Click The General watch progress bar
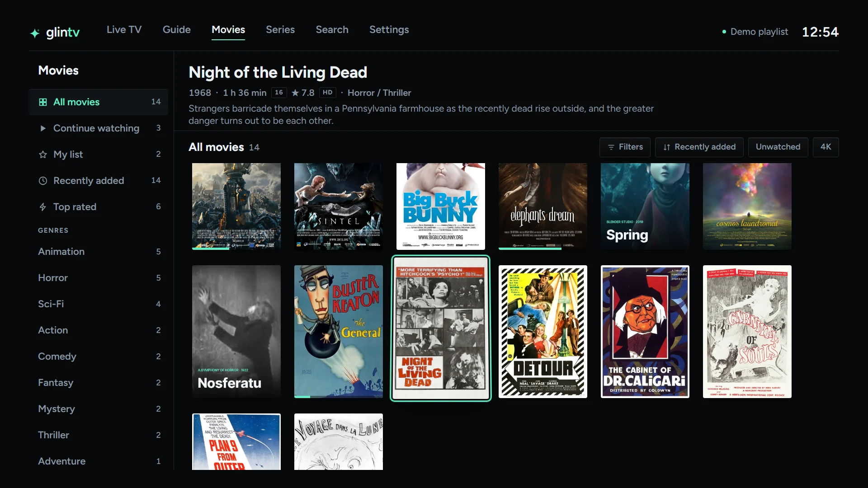 click(x=339, y=397)
